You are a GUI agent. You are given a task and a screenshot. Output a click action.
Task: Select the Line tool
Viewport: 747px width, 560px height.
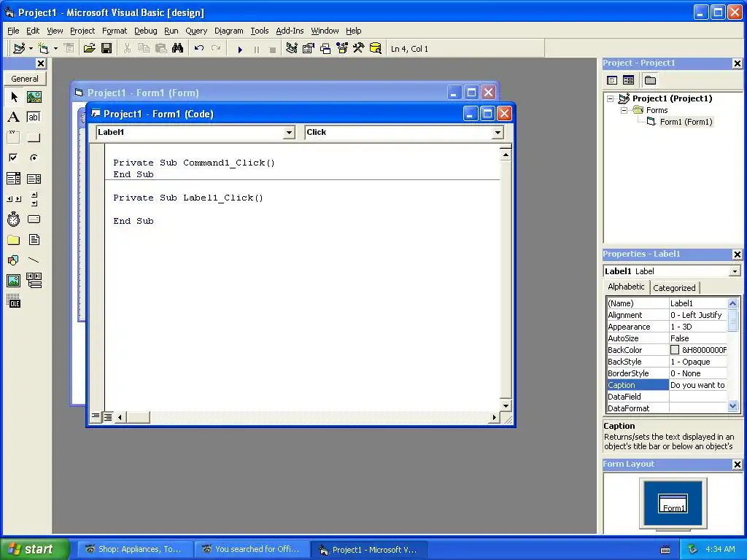coord(34,260)
